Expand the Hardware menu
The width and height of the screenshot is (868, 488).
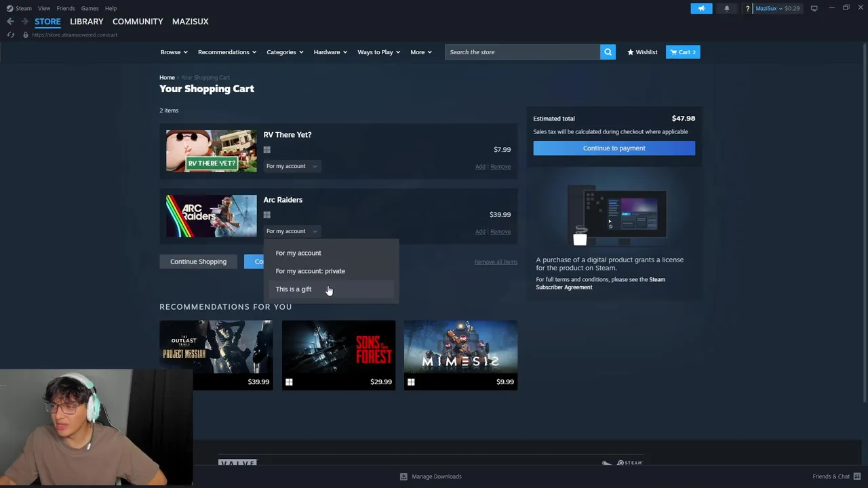tap(330, 52)
